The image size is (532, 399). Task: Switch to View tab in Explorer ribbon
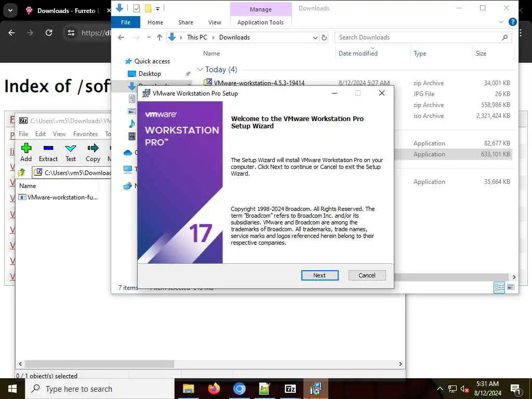click(x=215, y=22)
